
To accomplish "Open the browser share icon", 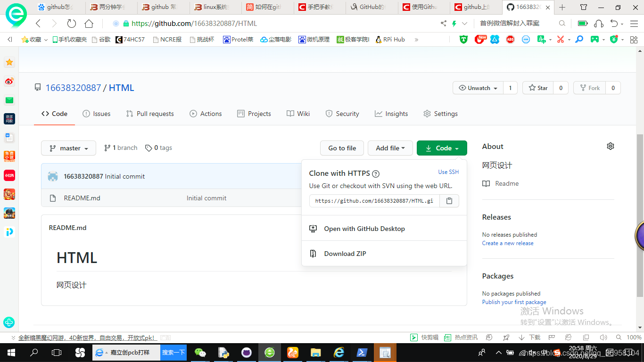I will (443, 23).
